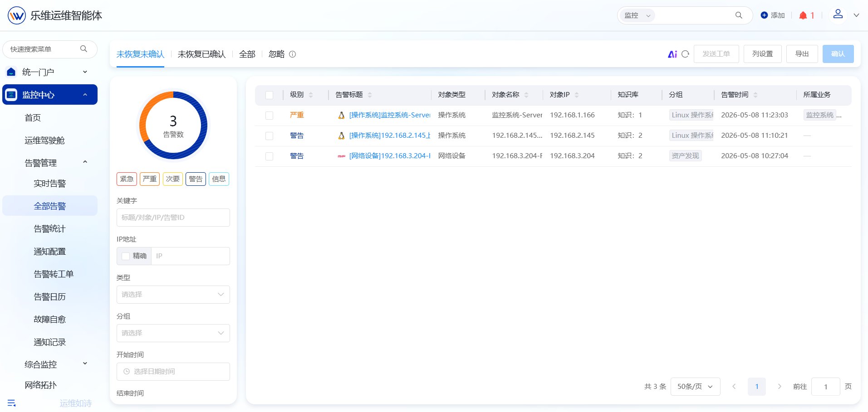868x412 pixels.
Task: Collapse the 监控中心 menu
Action: [x=85, y=94]
